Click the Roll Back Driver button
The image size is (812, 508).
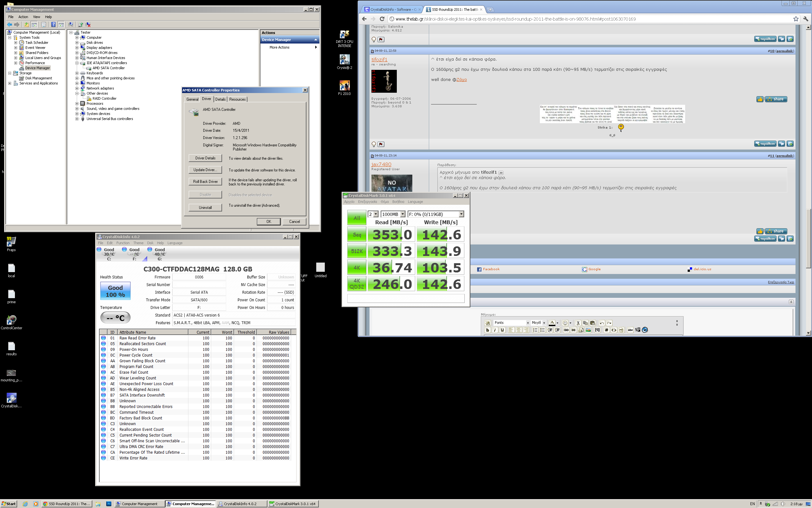tap(205, 181)
